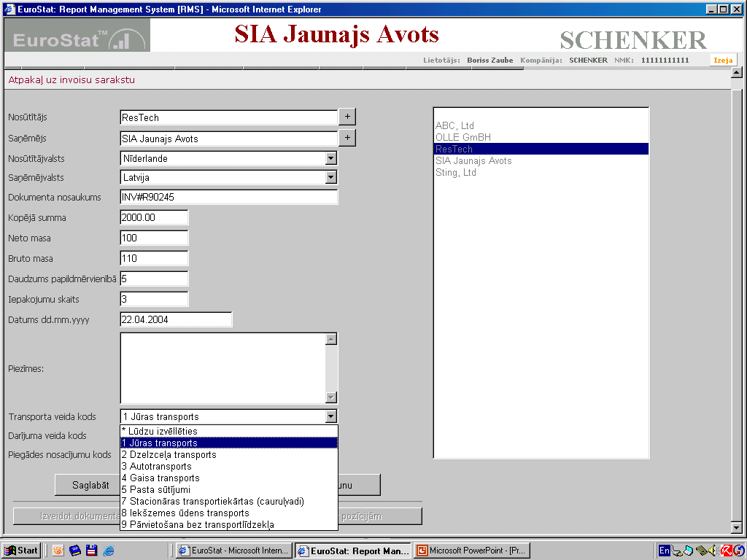Select EuroStat: Report Management taskbar button
This screenshot has height=560, width=747.
click(x=352, y=551)
